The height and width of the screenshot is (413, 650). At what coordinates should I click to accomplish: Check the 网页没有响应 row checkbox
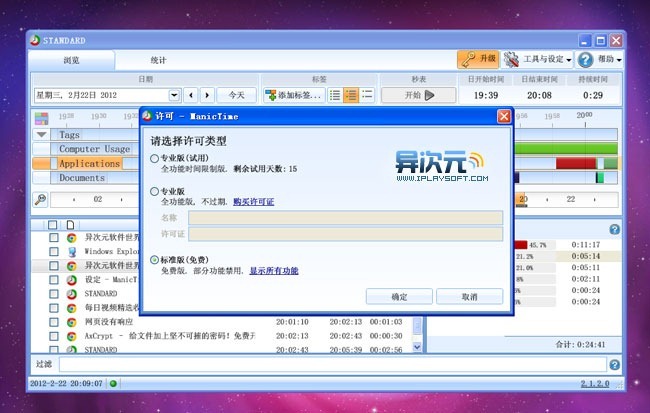[54, 322]
